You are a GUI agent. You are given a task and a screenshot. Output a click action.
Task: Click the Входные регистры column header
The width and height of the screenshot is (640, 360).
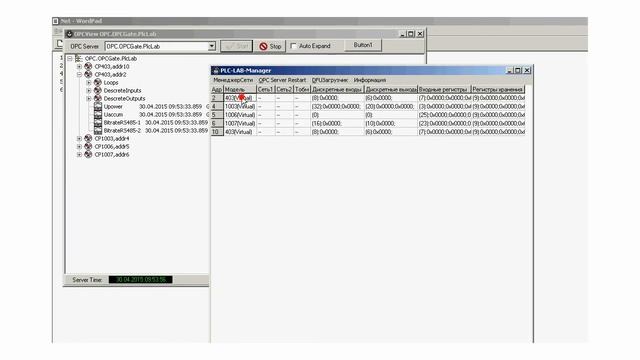(444, 89)
